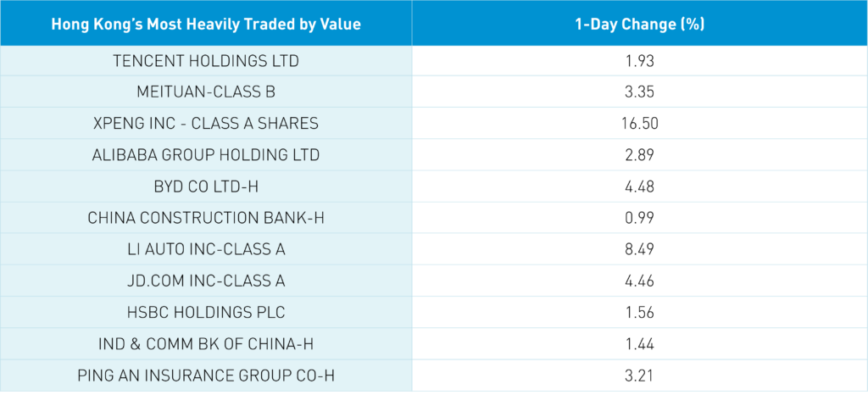This screenshot has width=868, height=395.
Task: Click the HSBC HOLDINGS PLC entry
Action: (206, 312)
